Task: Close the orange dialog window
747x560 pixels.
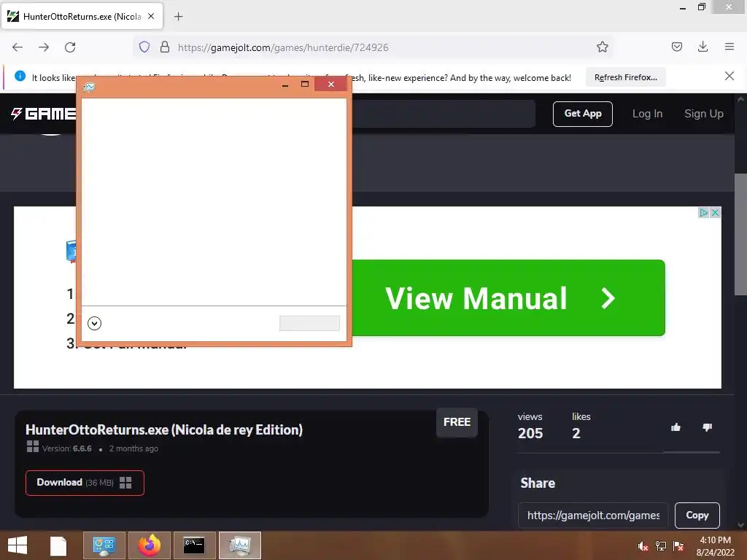Action: click(331, 85)
